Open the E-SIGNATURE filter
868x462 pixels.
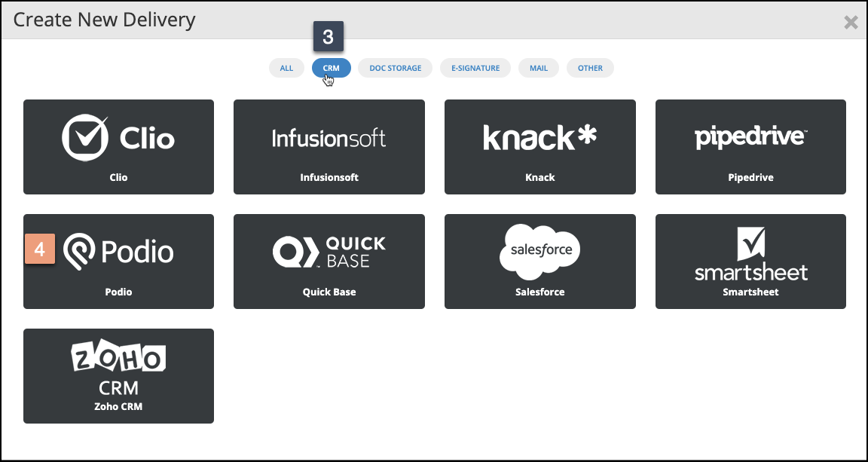click(475, 68)
